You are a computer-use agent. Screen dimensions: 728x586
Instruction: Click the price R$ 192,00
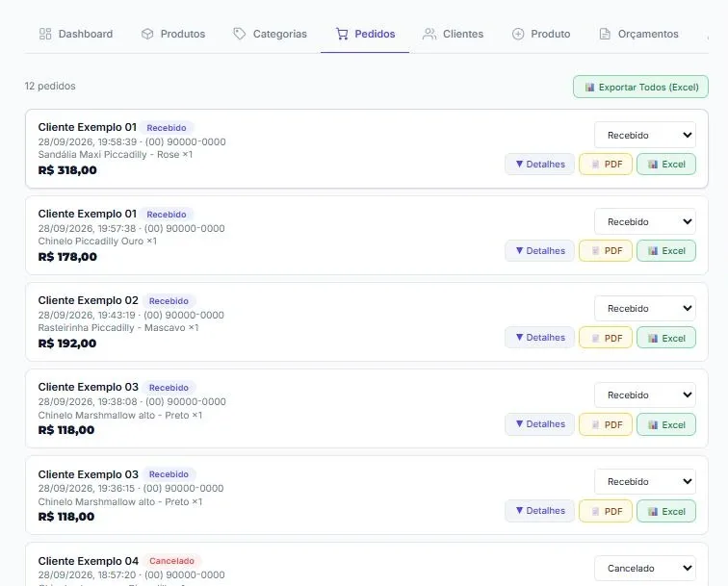click(x=67, y=344)
